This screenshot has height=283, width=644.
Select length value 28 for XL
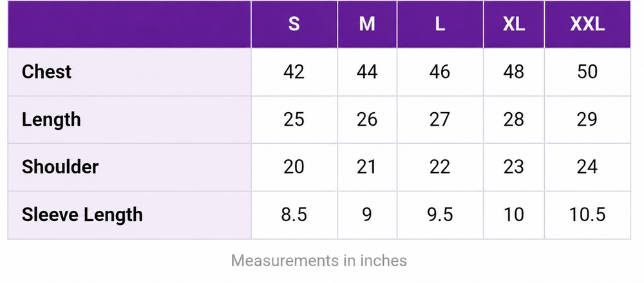click(514, 120)
